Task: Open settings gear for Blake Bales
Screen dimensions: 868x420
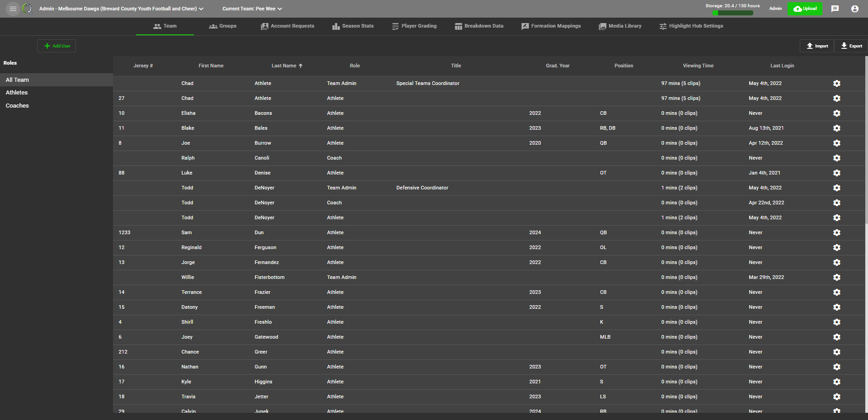Action: pos(837,128)
